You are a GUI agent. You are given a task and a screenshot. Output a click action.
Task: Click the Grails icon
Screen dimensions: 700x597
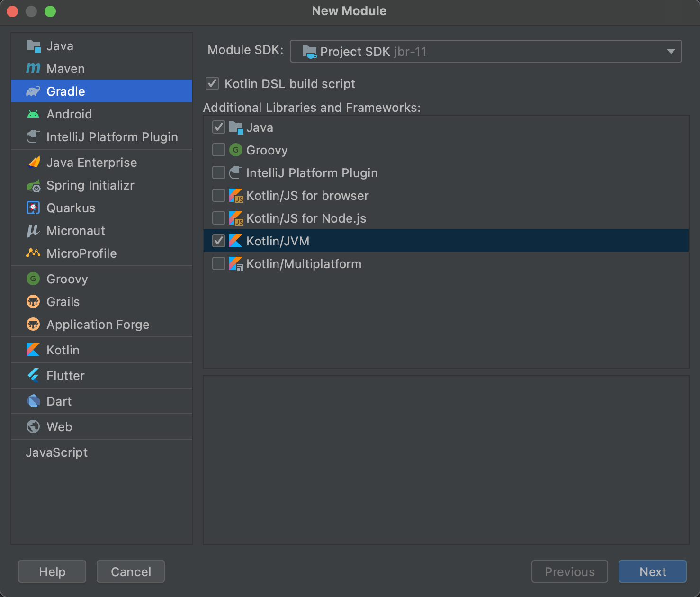coord(33,302)
